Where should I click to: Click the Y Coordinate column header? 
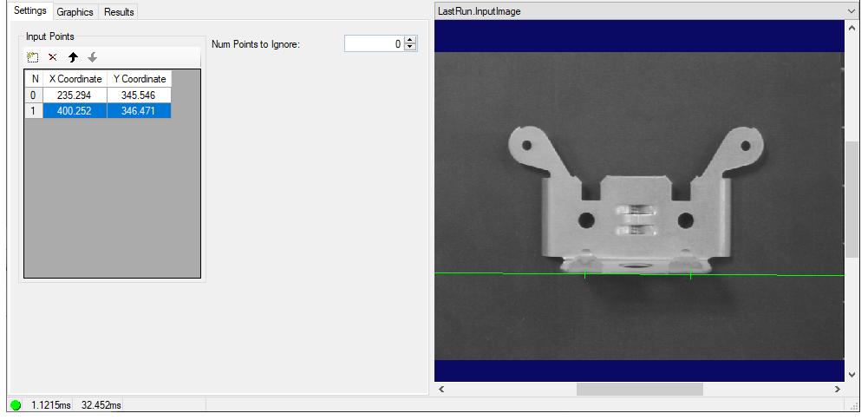coord(139,79)
